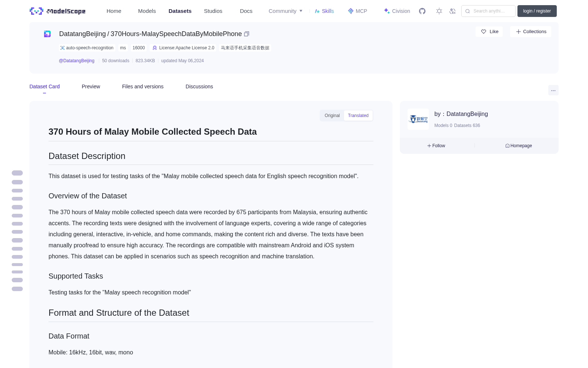The width and height of the screenshot is (588, 368).
Task: Show the Original untranslated text
Action: [332, 116]
